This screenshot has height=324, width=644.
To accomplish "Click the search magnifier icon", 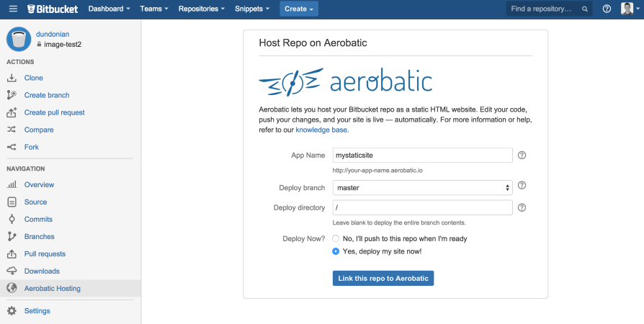I will [585, 9].
